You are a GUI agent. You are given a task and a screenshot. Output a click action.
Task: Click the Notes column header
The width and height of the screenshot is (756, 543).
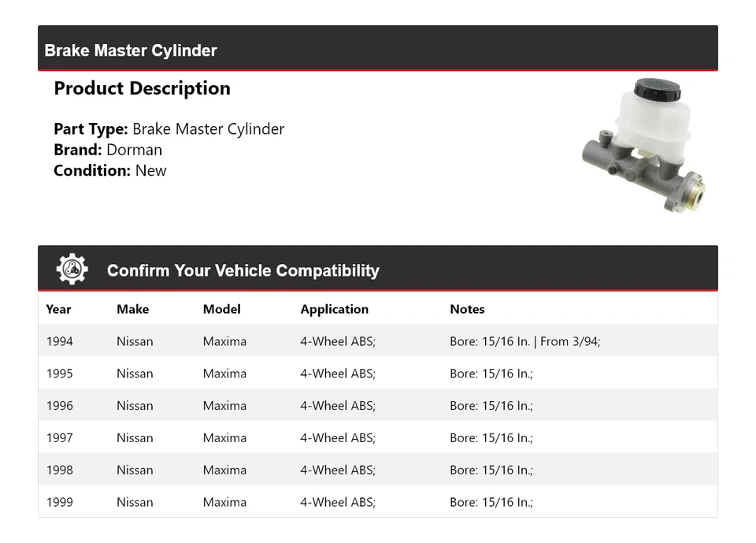(467, 309)
